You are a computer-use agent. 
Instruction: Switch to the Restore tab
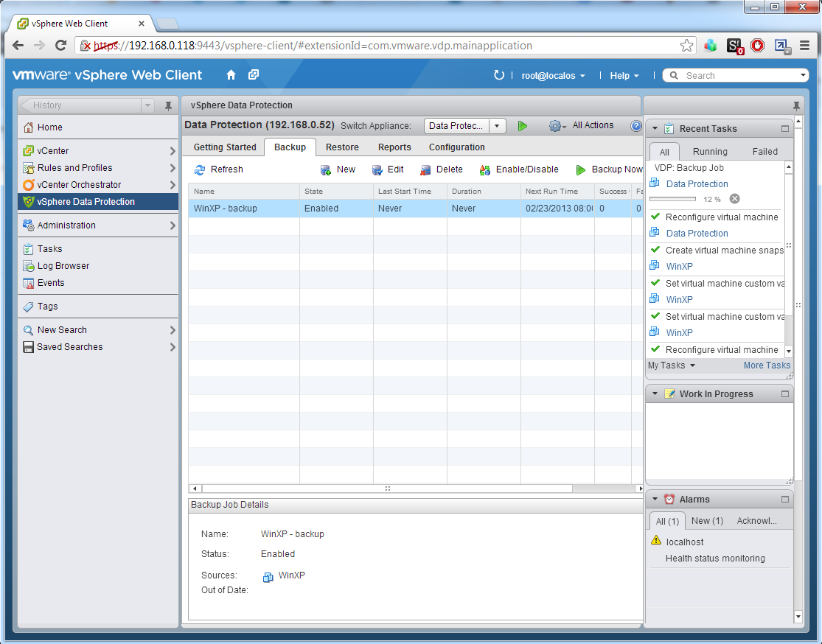click(x=342, y=147)
